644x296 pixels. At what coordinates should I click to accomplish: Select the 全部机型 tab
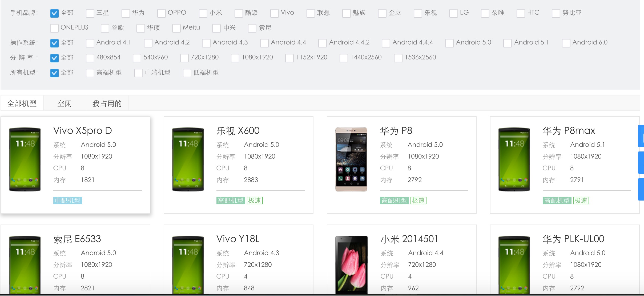pyautogui.click(x=22, y=103)
